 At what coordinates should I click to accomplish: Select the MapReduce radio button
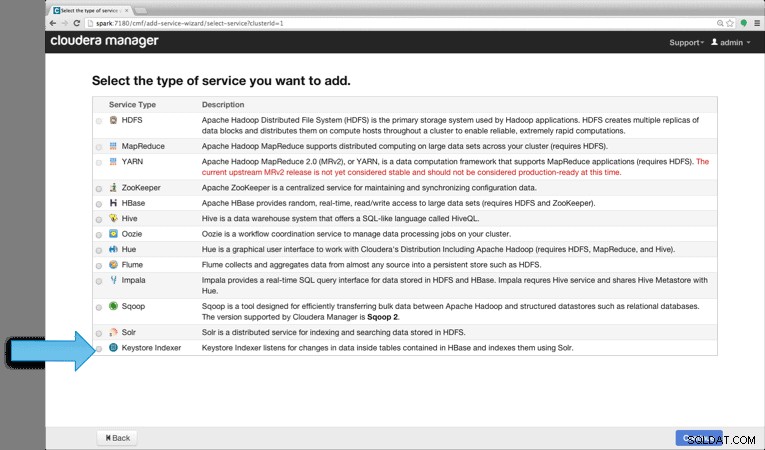[x=99, y=147]
